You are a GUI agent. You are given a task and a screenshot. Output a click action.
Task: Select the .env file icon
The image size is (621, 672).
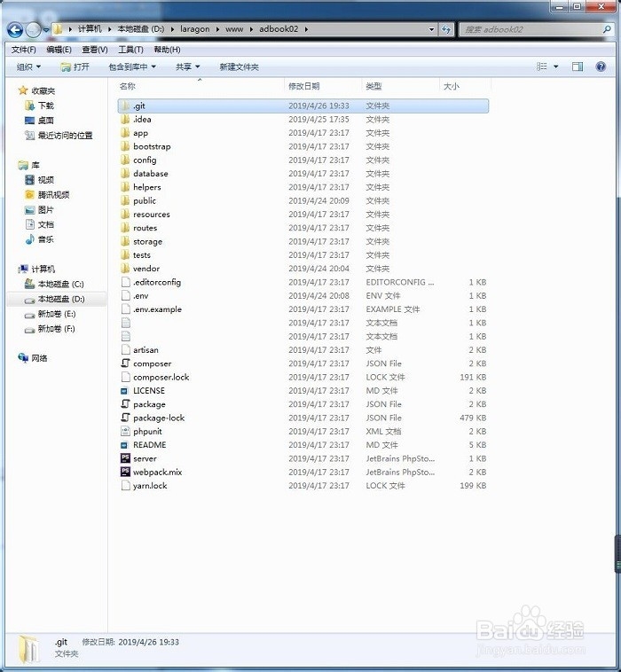click(x=126, y=296)
